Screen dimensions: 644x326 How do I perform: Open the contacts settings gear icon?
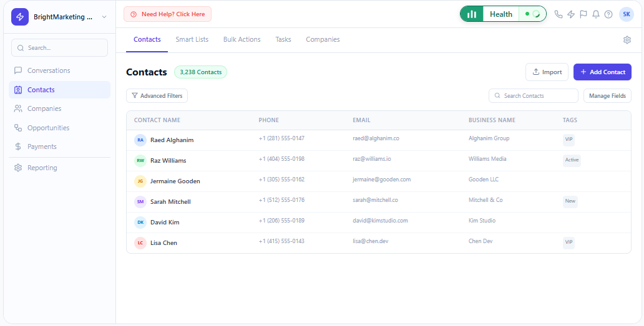pos(627,40)
